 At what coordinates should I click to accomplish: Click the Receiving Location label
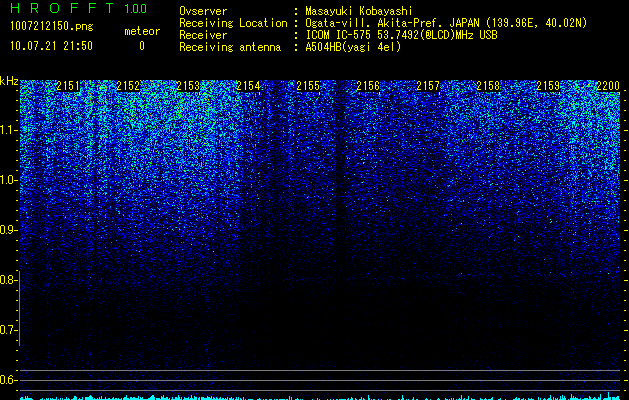click(233, 23)
